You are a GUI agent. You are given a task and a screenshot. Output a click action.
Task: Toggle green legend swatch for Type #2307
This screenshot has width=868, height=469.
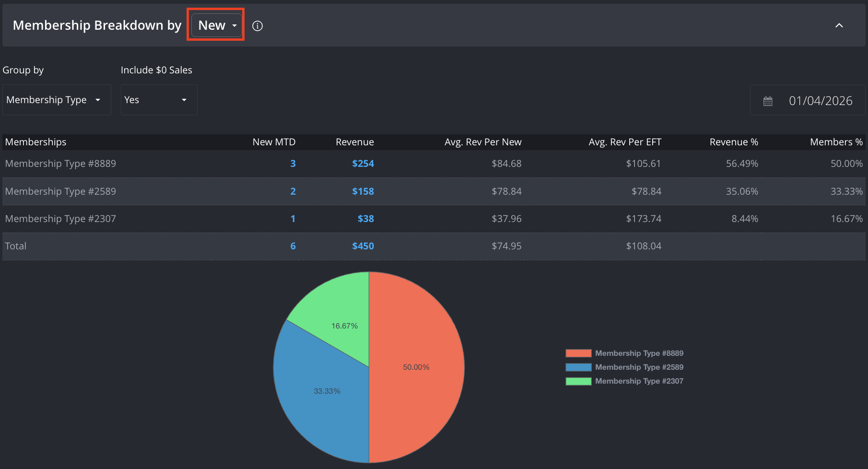(x=578, y=381)
